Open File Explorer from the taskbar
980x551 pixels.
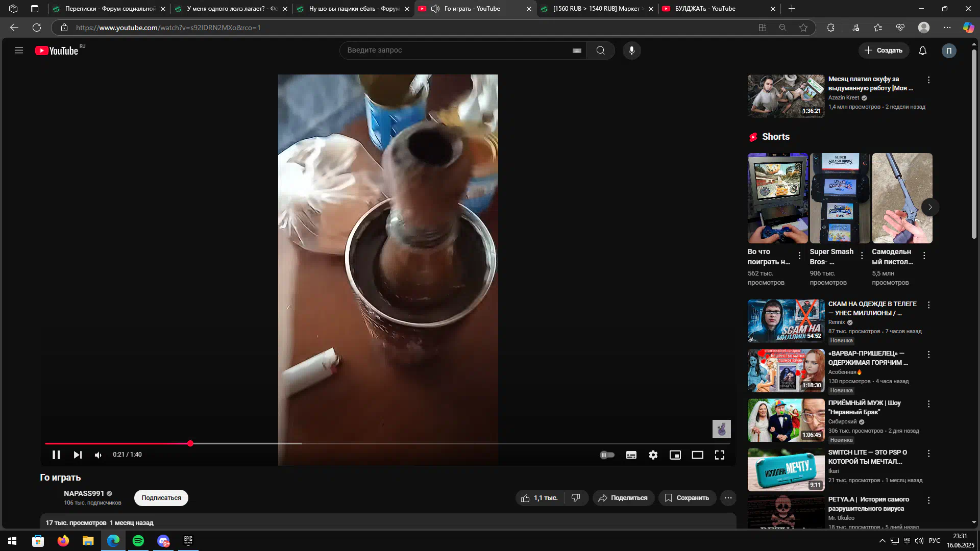tap(88, 541)
